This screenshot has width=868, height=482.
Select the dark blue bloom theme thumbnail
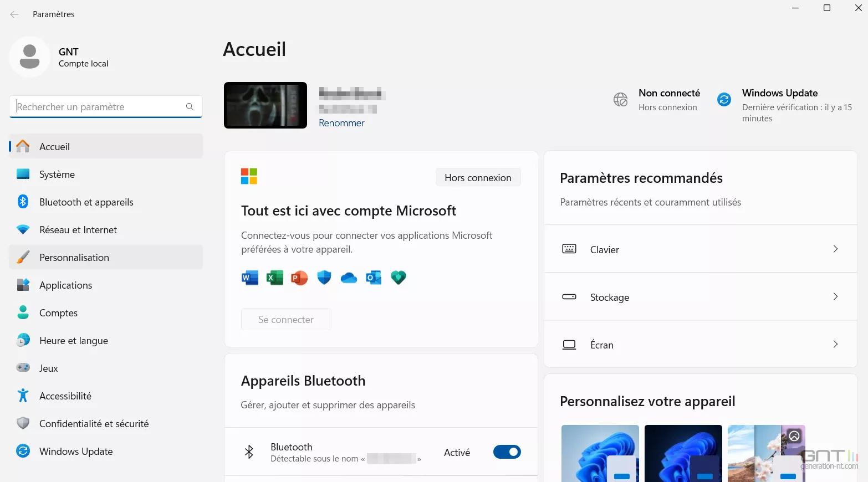pyautogui.click(x=683, y=453)
